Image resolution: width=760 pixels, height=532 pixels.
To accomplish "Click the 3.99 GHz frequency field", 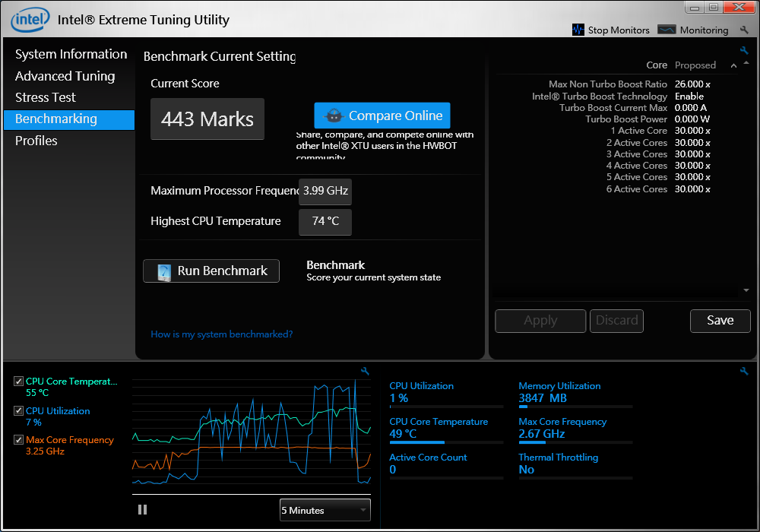I will tap(325, 191).
